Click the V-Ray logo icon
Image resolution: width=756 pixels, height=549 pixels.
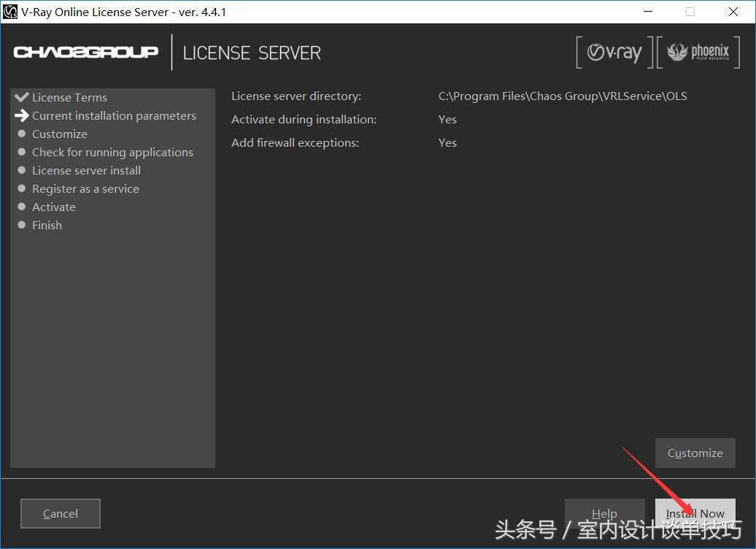(x=614, y=52)
